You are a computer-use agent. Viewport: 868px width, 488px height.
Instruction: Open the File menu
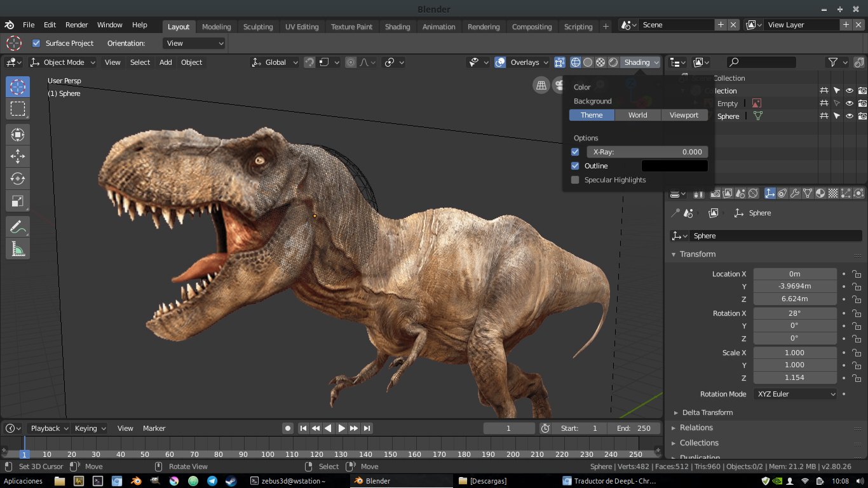coord(29,25)
